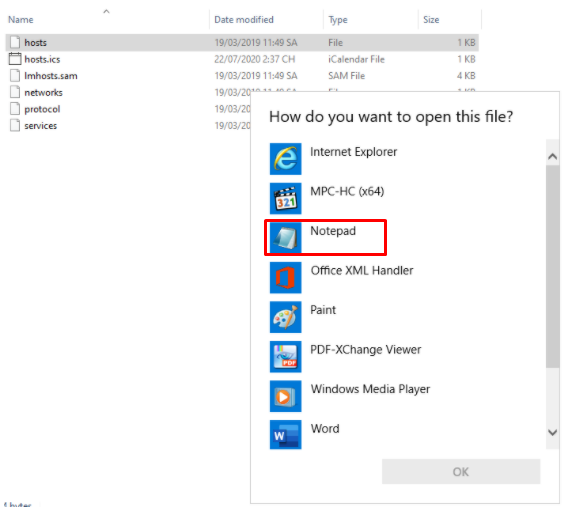
Task: Choose the 'Windows Media Player' label
Action: point(370,389)
